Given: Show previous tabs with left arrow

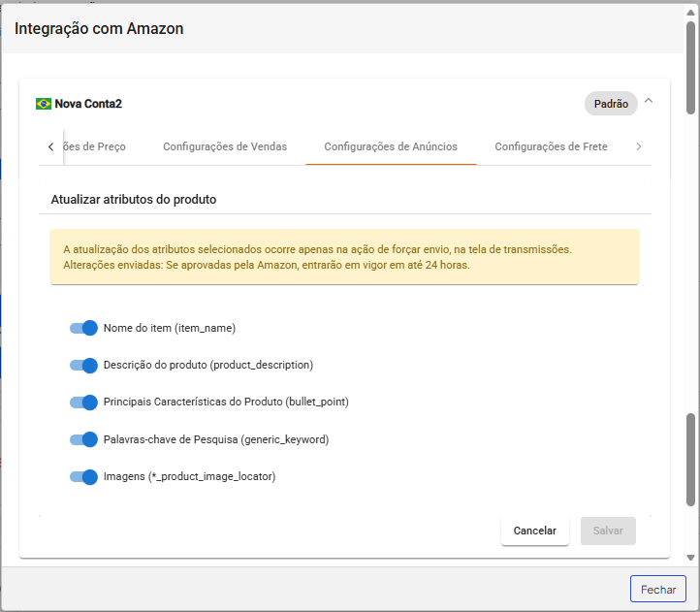Looking at the screenshot, I should tap(50, 146).
